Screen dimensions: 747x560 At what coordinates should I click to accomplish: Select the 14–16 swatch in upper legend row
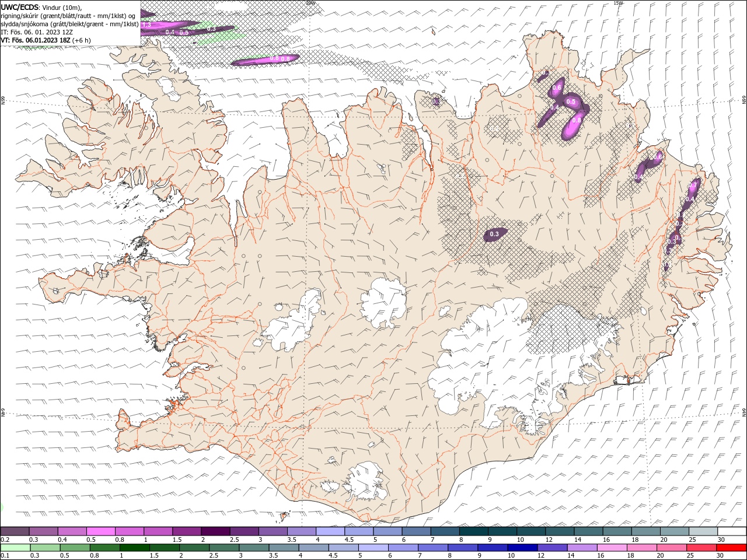click(x=589, y=531)
